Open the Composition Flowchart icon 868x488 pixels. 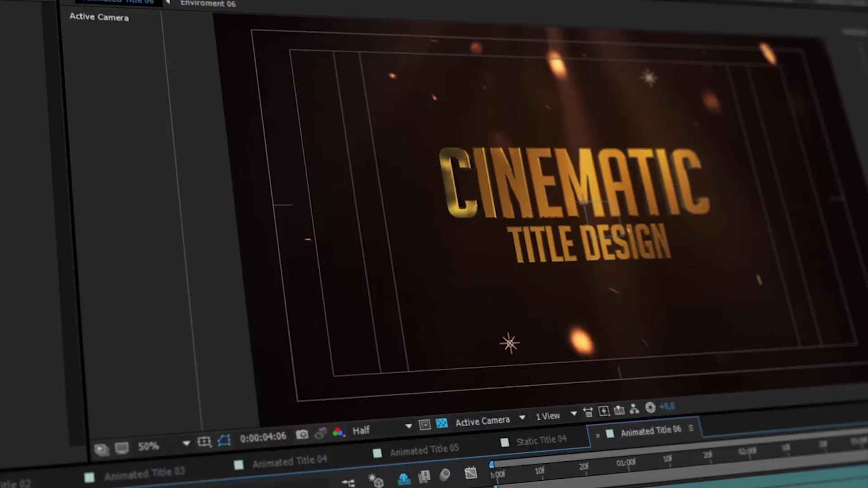coord(634,408)
